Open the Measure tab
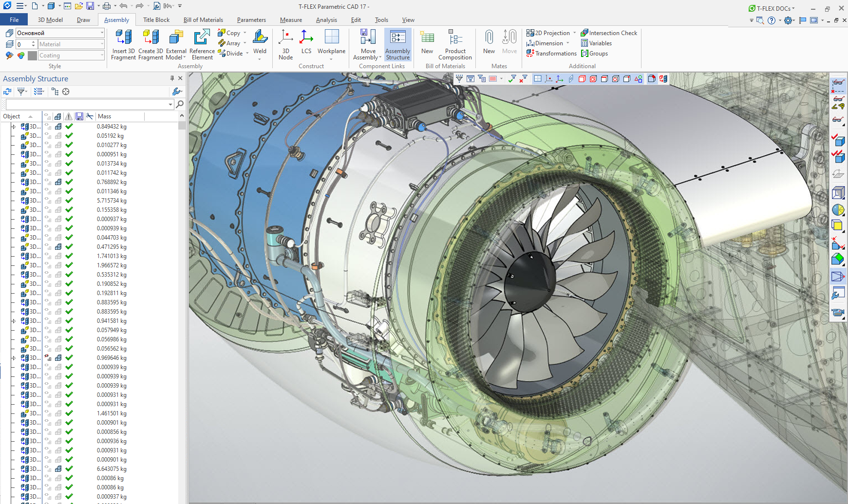Image resolution: width=848 pixels, height=504 pixels. pyautogui.click(x=291, y=20)
